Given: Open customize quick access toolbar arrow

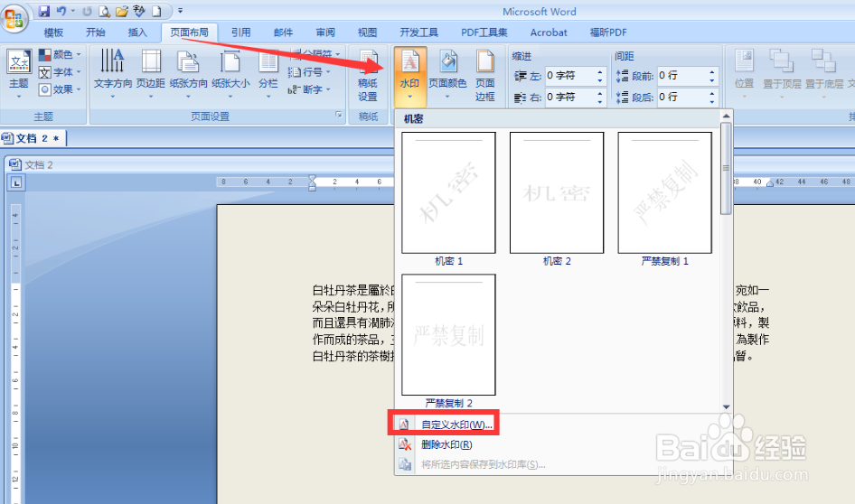Looking at the screenshot, I should click(x=181, y=11).
